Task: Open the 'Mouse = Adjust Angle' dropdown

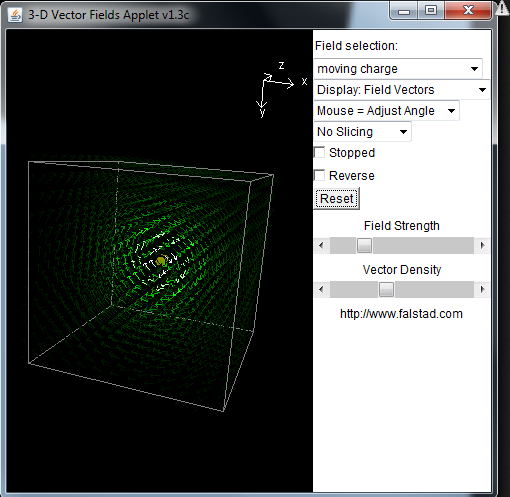Action: click(x=387, y=111)
